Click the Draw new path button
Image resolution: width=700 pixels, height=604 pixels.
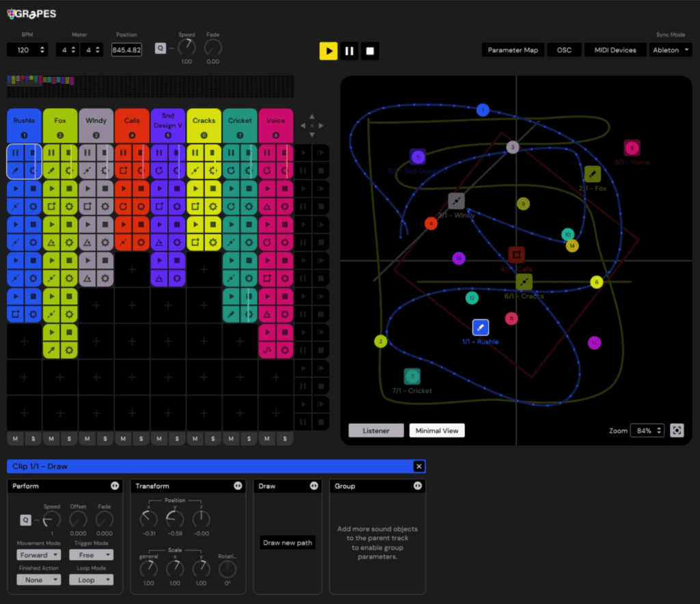(x=288, y=543)
